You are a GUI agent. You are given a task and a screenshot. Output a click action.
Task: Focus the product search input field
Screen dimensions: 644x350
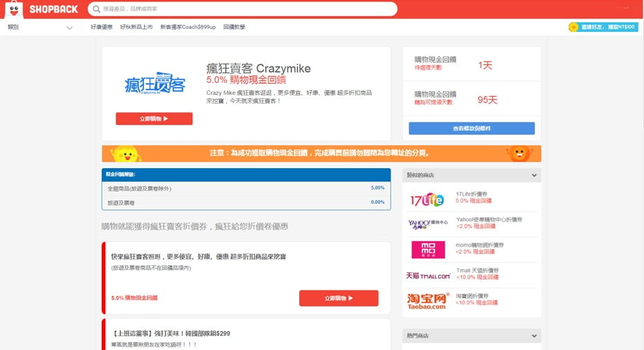(x=242, y=8)
